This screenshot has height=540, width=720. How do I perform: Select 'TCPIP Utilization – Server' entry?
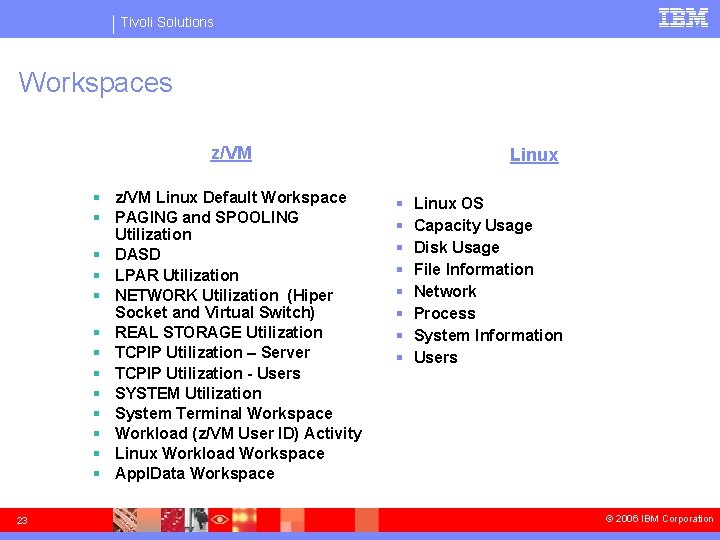click(x=212, y=352)
